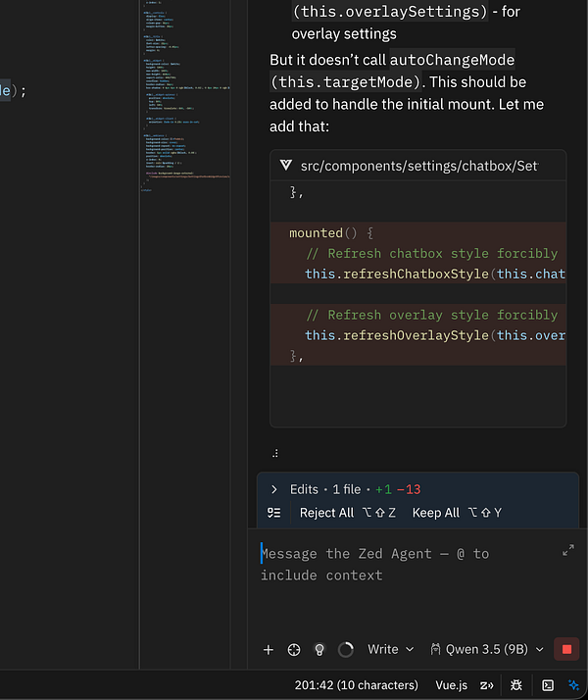This screenshot has height=700, width=588.
Task: Click the autoChangeMode inline code text
Action: click(x=453, y=60)
